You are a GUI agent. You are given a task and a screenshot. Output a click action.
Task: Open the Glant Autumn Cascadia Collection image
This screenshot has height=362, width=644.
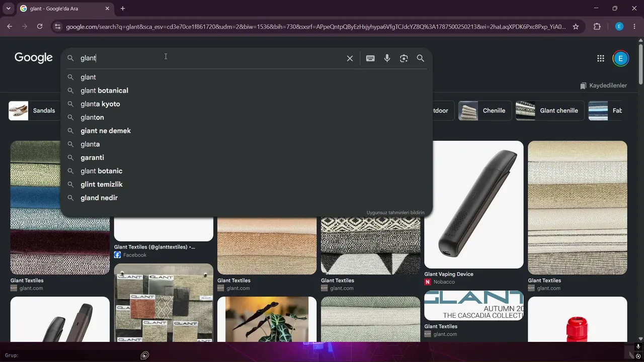[x=474, y=305]
